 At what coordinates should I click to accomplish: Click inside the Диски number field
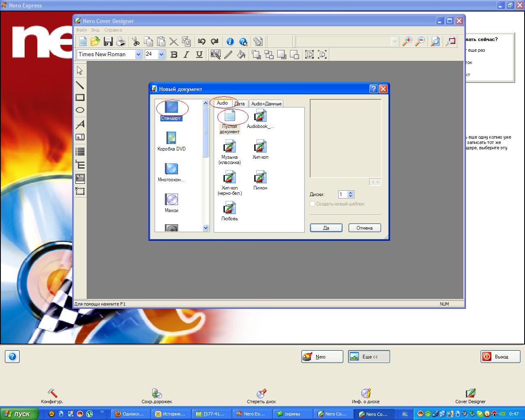342,194
